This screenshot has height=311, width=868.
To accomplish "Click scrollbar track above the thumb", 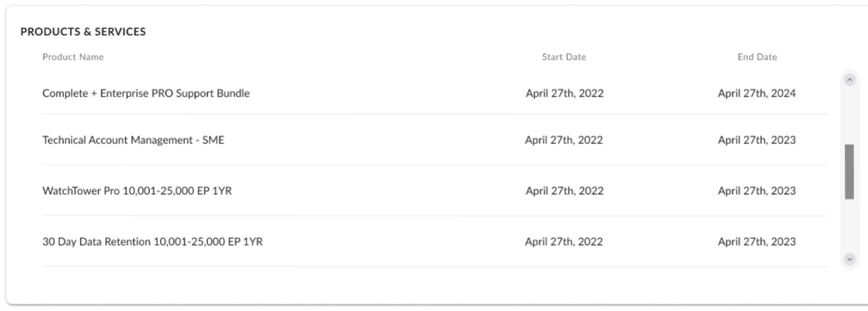I will point(849,115).
